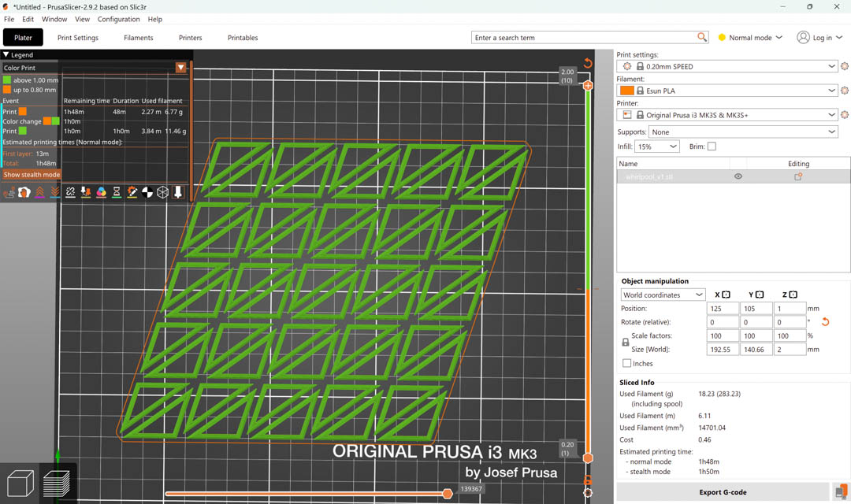Viewport: 851px width, 504px height.
Task: Switch to the Print Settings tab
Action: tap(78, 38)
